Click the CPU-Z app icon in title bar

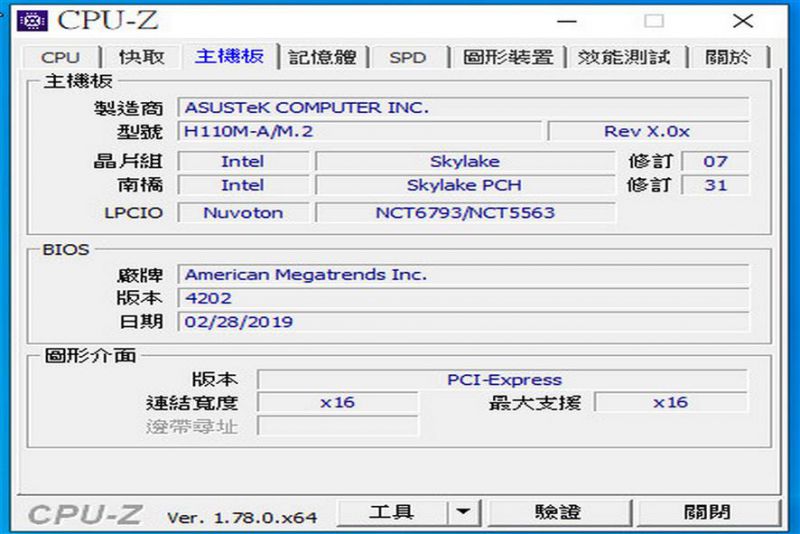coord(32,21)
